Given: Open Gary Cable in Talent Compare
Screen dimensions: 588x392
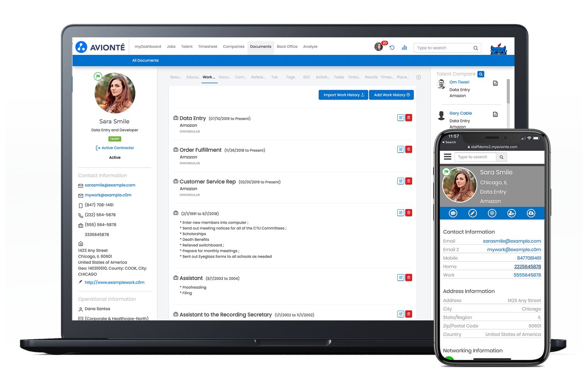Looking at the screenshot, I should [460, 113].
